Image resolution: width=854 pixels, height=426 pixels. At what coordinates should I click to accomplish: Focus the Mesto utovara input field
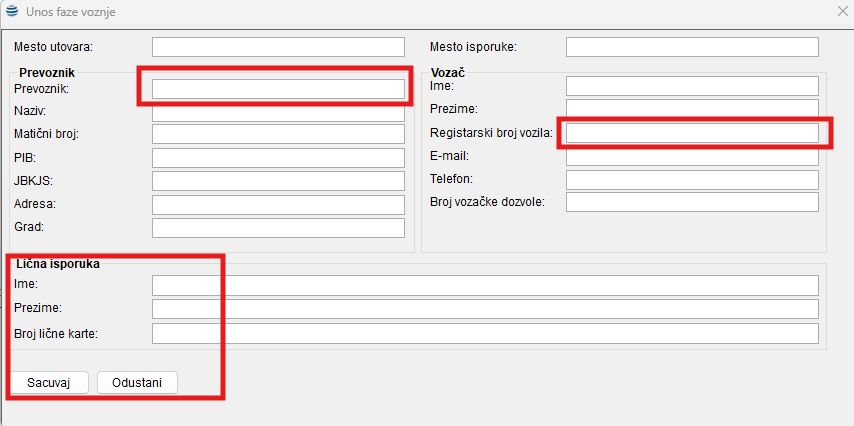pyautogui.click(x=278, y=47)
